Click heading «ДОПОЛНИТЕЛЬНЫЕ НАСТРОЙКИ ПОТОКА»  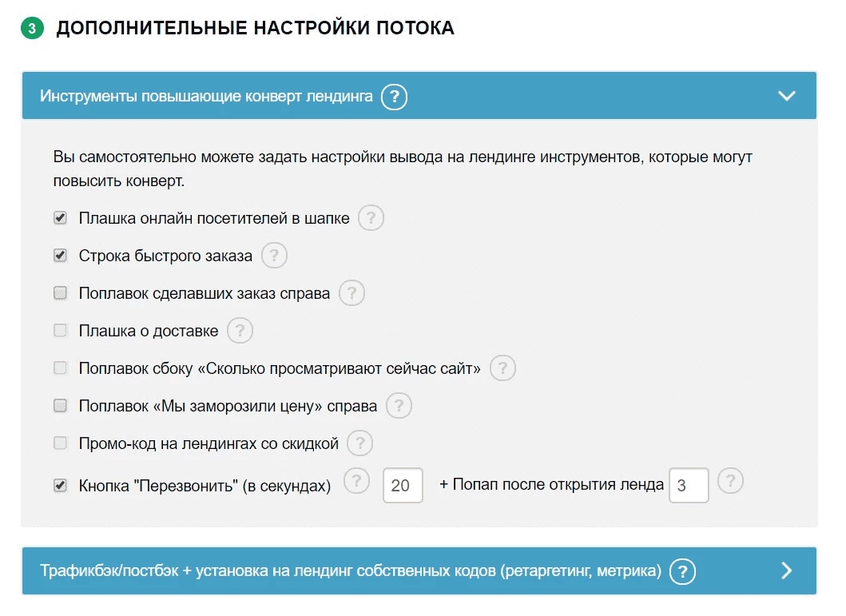pos(255,27)
